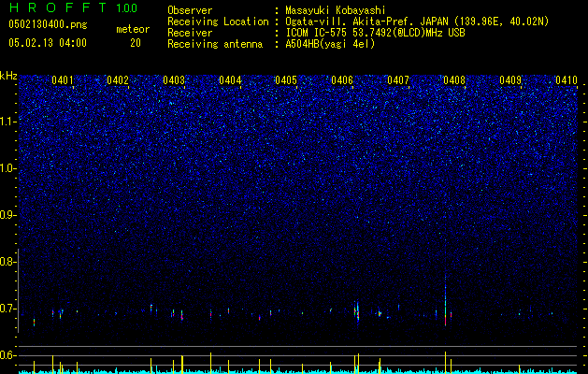
Task: Select the 0405 time marker
Action: click(x=286, y=80)
